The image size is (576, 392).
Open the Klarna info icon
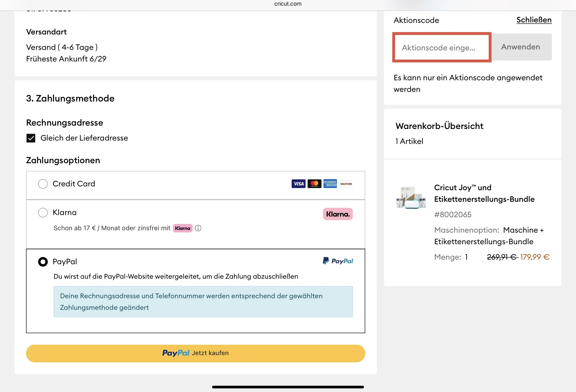(198, 228)
